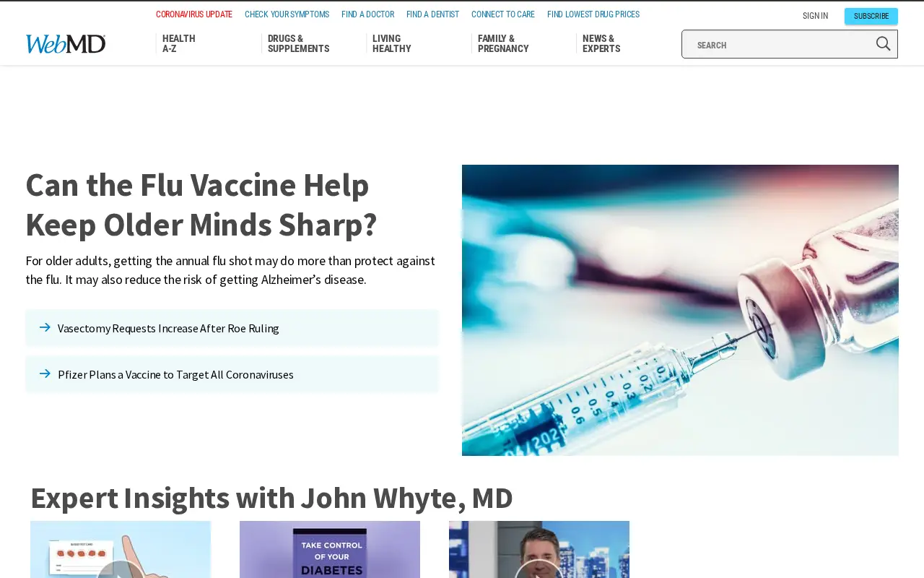The height and width of the screenshot is (578, 924).
Task: Open the Living Healthy menu
Action: tap(392, 44)
